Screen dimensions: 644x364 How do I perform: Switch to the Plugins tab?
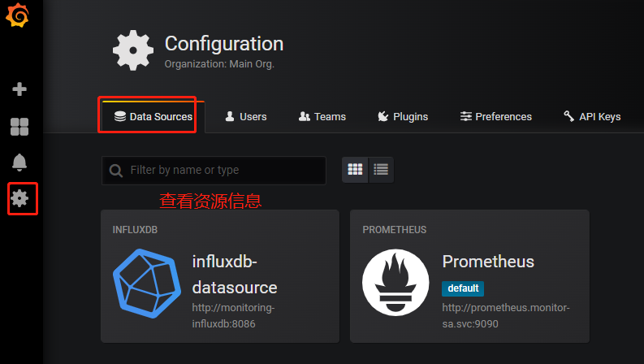pos(403,117)
